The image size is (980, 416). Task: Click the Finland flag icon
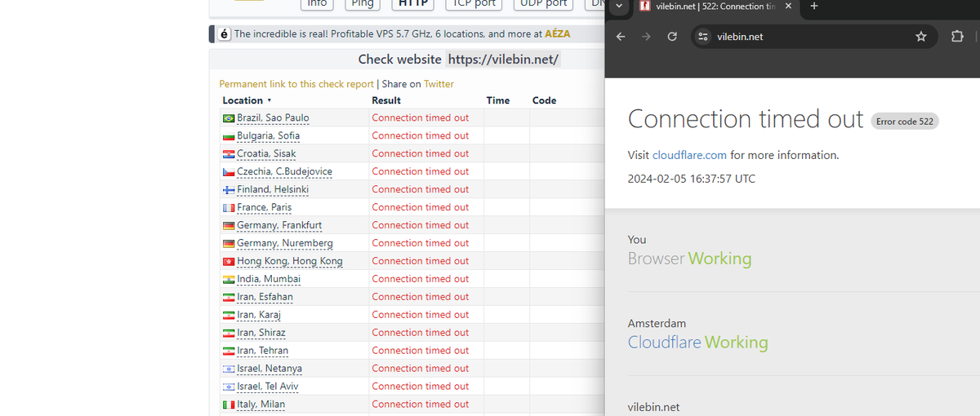pos(229,190)
